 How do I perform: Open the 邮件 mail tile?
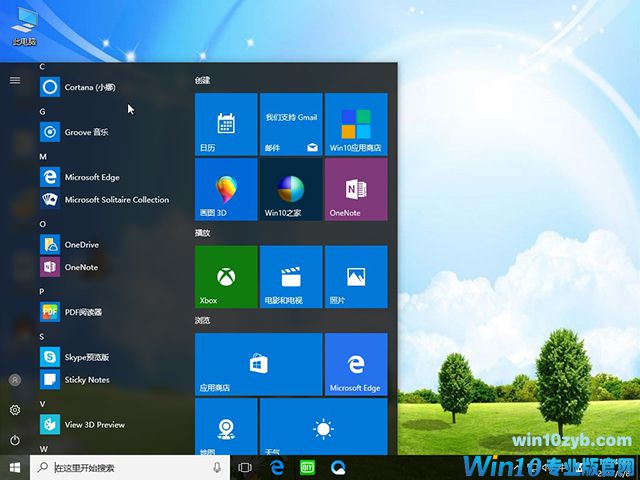pos(291,124)
